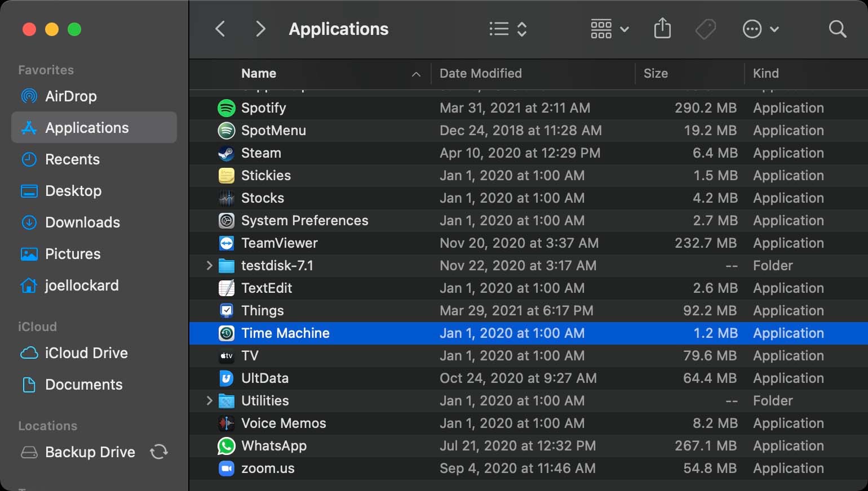Select the testdisk-7.1 folder icon

(x=226, y=265)
